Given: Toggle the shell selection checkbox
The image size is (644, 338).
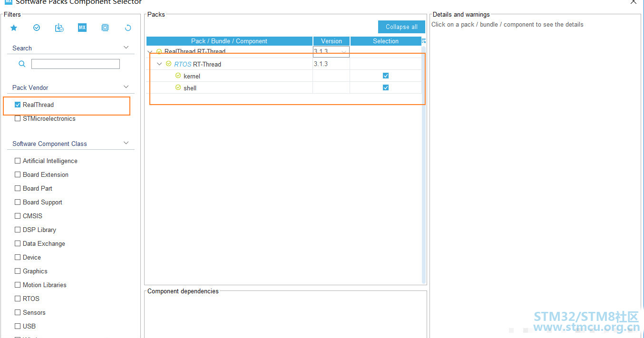Looking at the screenshot, I should coord(386,87).
